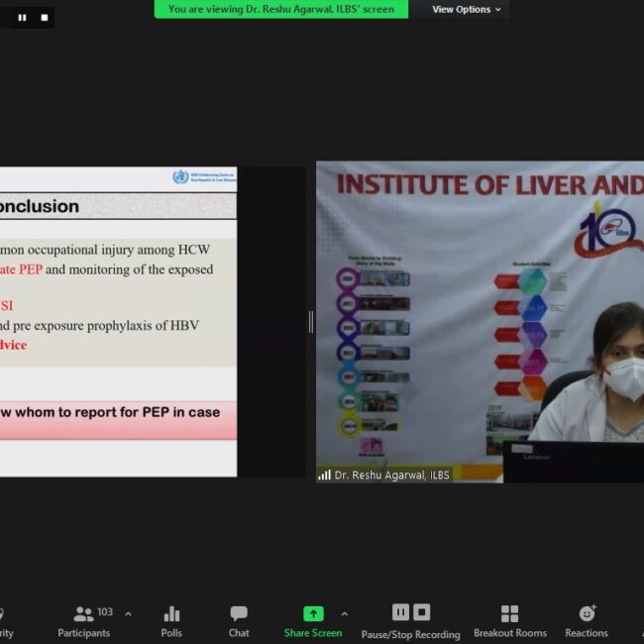Viewport: 644px width, 644px height.
Task: Click the divider handle between slide and video
Action: [310, 321]
